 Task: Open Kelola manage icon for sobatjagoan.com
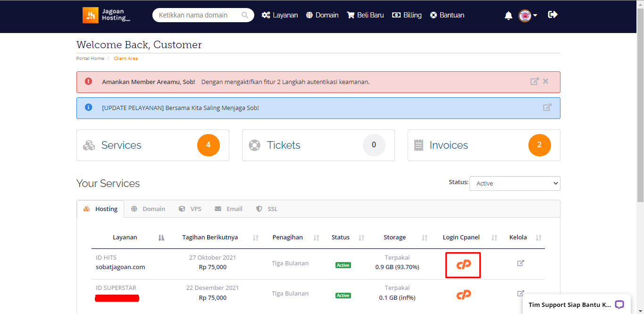tap(521, 263)
